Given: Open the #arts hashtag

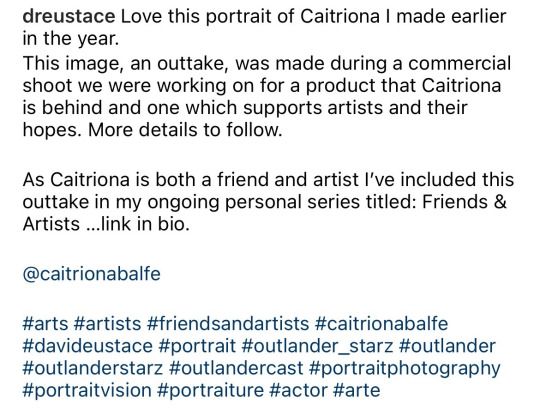Looking at the screenshot, I should 45,324.
